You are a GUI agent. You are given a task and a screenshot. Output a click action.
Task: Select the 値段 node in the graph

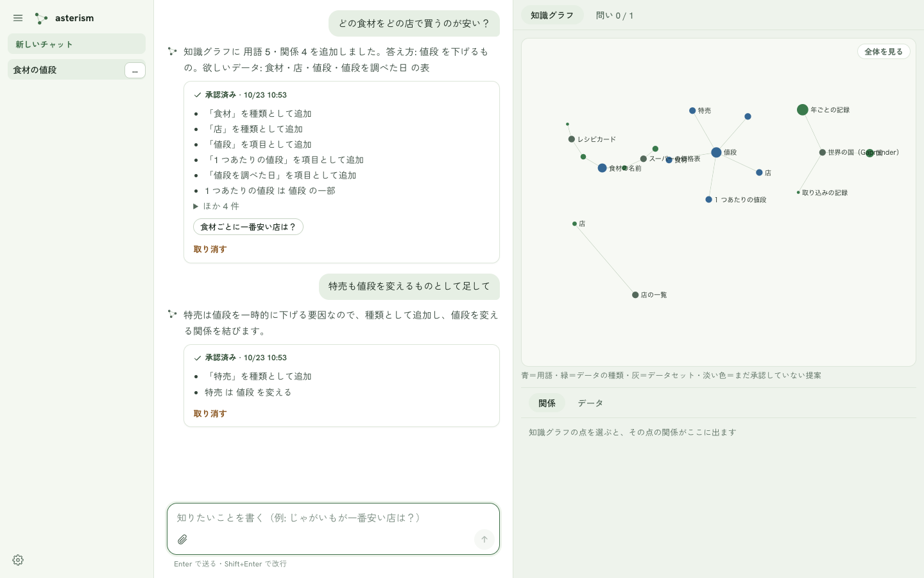pyautogui.click(x=716, y=152)
